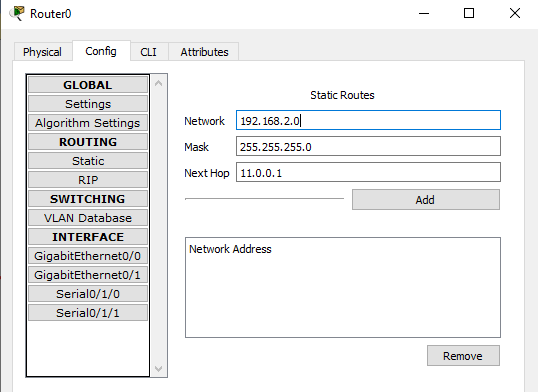This screenshot has height=392, width=538.
Task: Click the Network Address list box
Action: pyautogui.click(x=343, y=287)
